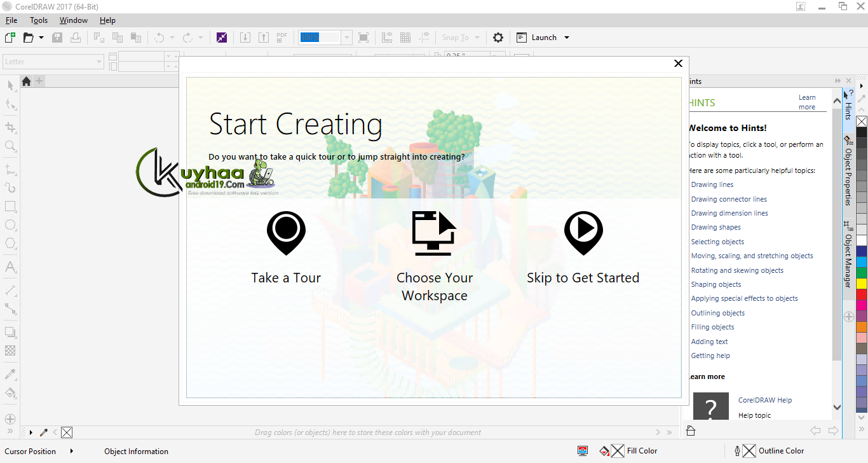Open the Help menu
Screen dimensions: 868x463
(x=107, y=20)
